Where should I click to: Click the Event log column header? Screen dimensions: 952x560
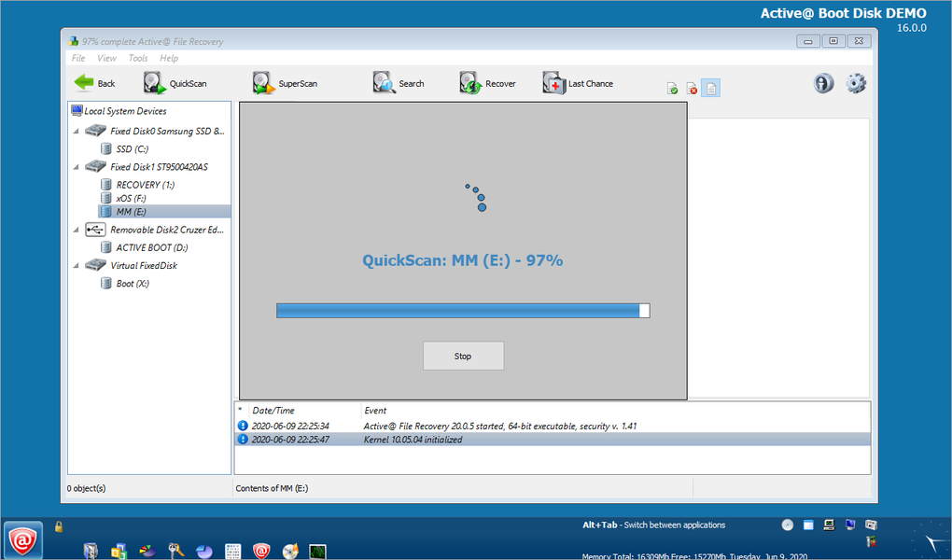pyautogui.click(x=375, y=411)
